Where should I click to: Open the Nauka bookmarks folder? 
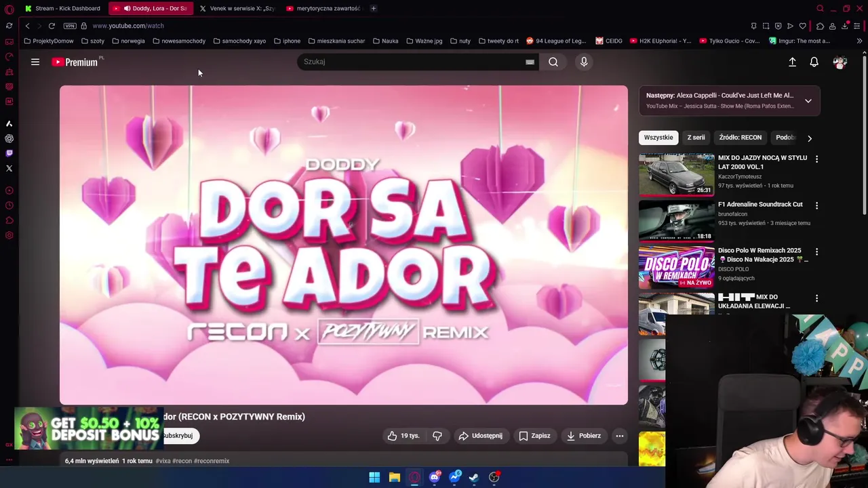(x=386, y=41)
